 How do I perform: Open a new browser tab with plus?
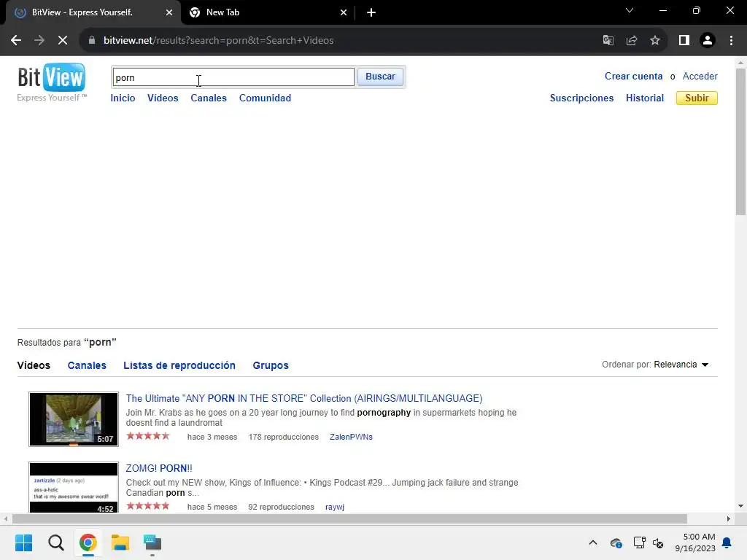371,13
